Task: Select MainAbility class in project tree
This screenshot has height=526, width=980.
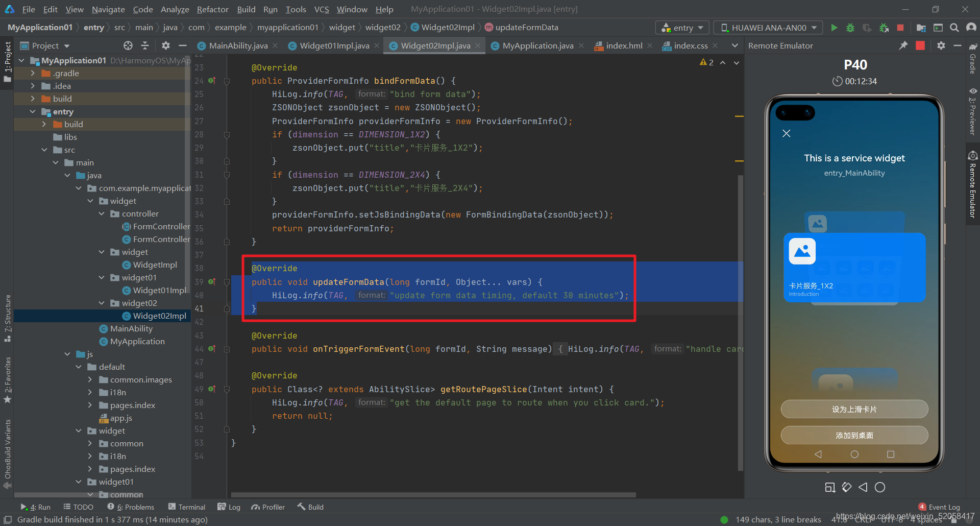Action: click(131, 328)
